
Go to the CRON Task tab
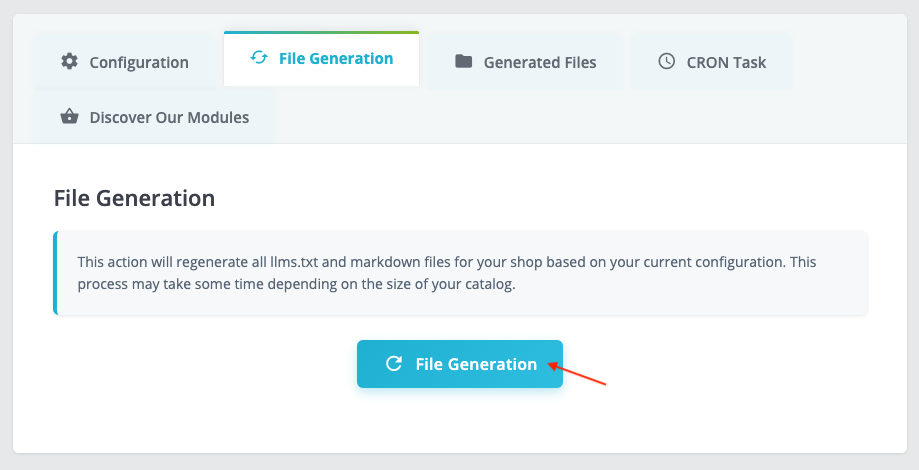712,62
